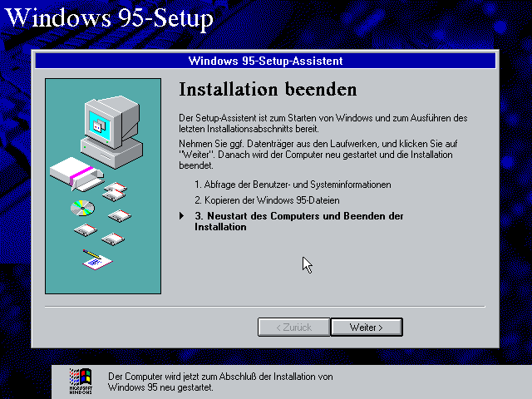532x399 pixels.
Task: Click step 1 Abfrage der Benutzer- und Systeminformationen
Action: pos(293,185)
